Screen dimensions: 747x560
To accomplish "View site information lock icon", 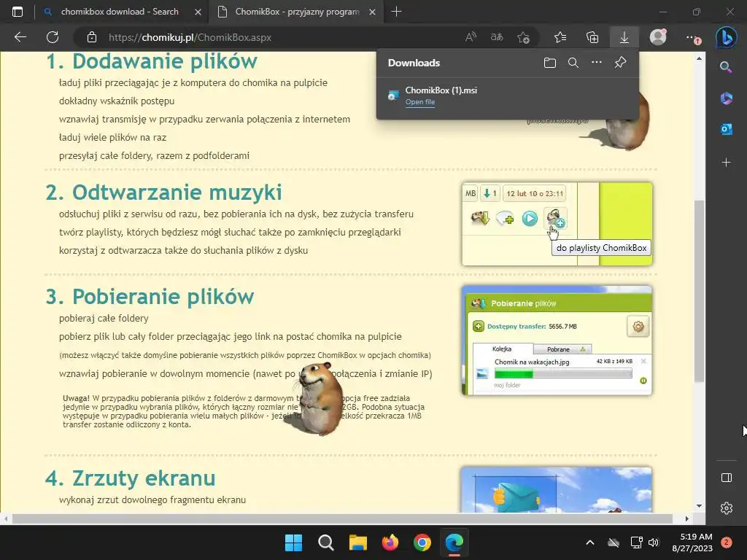I will 92,37.
